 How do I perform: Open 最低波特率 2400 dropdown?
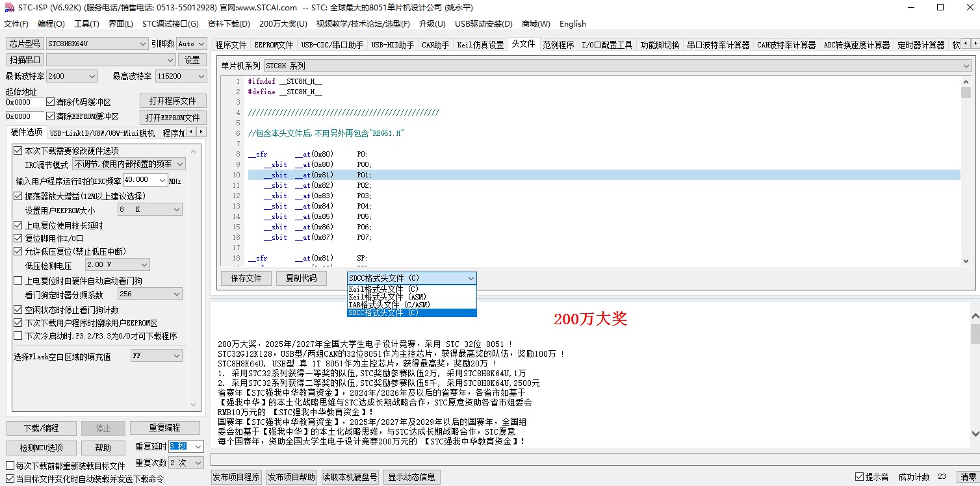pos(72,76)
